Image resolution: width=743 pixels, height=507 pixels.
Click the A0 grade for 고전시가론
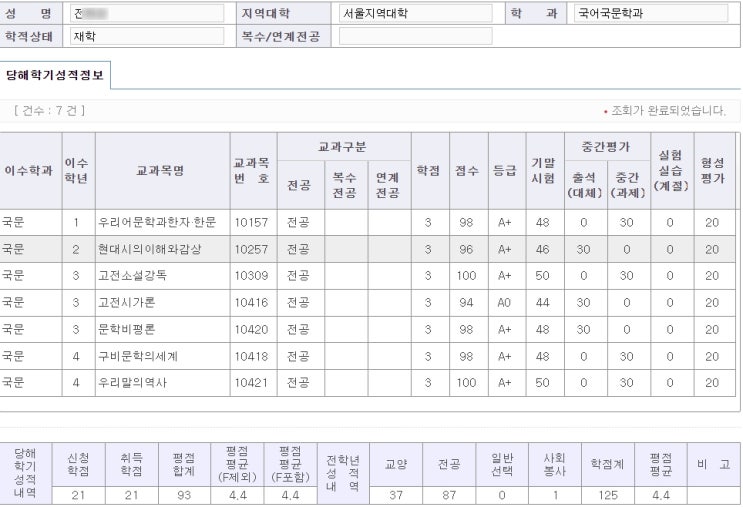[x=505, y=302]
